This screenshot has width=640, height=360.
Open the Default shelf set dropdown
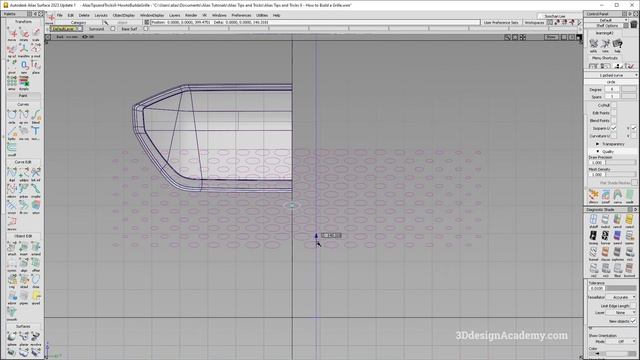[x=607, y=20]
